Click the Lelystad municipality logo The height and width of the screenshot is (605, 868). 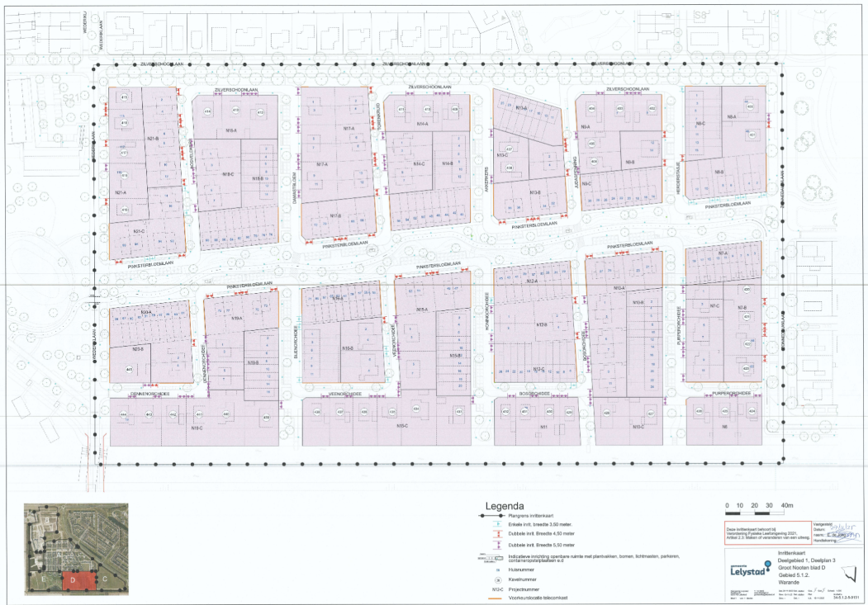[x=748, y=569]
